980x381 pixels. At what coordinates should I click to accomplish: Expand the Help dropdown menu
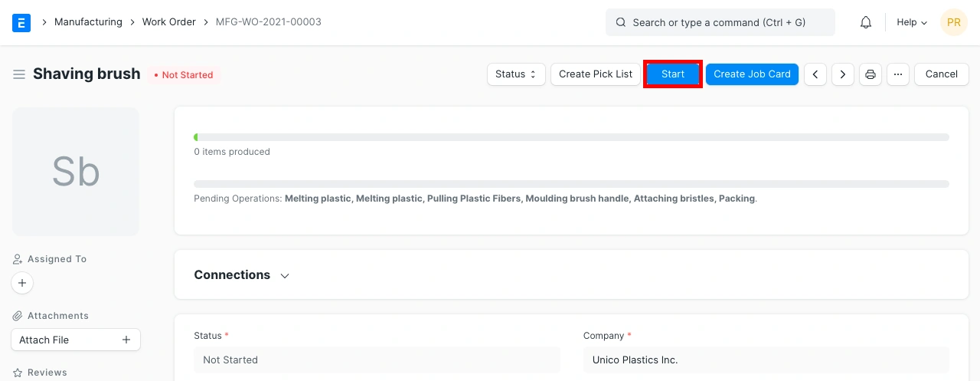pyautogui.click(x=912, y=22)
